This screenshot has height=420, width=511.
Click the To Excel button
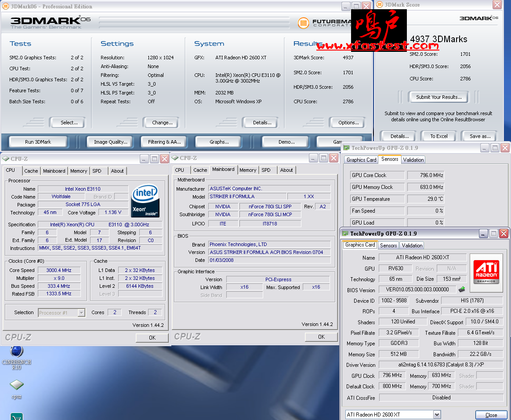coord(439,136)
